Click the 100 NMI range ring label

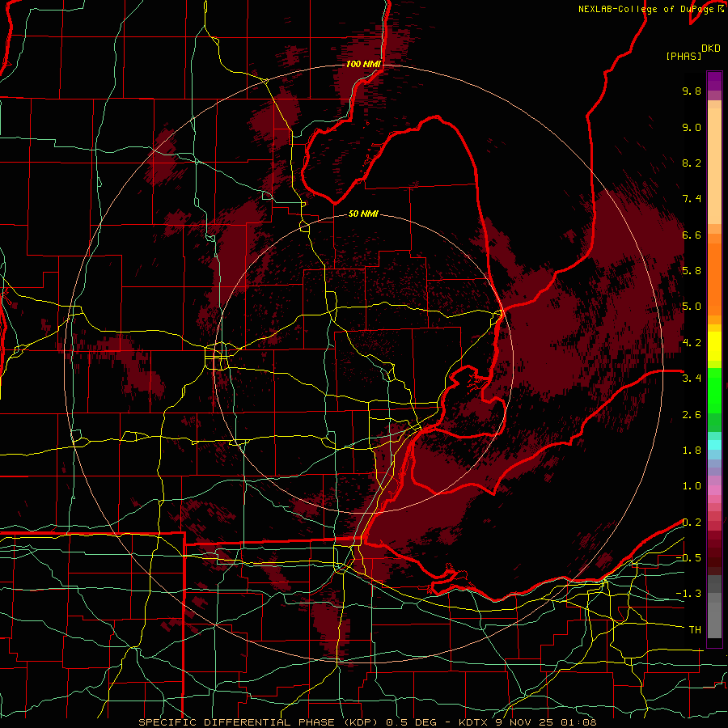pyautogui.click(x=363, y=64)
